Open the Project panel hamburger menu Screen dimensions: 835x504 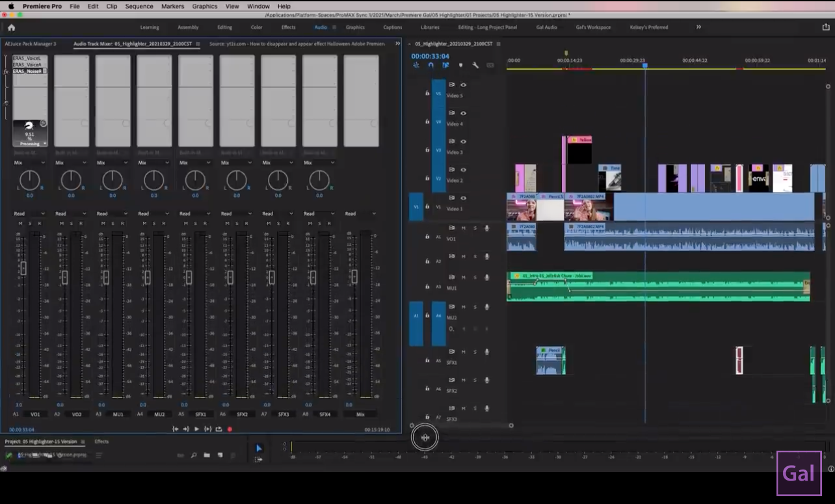tap(83, 442)
